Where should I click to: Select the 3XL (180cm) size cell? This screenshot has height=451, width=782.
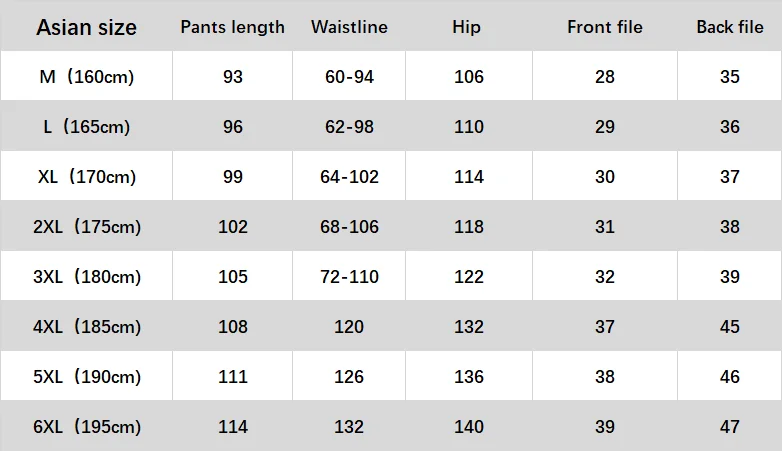click(x=87, y=276)
